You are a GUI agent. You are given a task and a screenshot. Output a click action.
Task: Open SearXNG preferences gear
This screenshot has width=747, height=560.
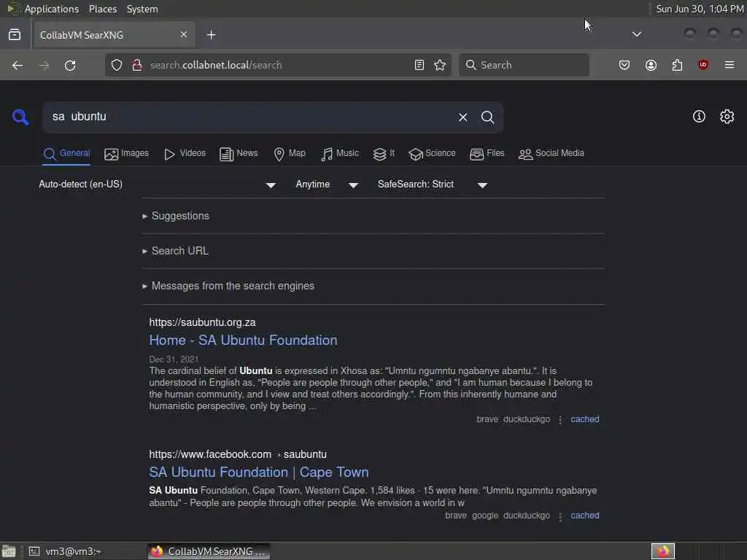tap(727, 117)
